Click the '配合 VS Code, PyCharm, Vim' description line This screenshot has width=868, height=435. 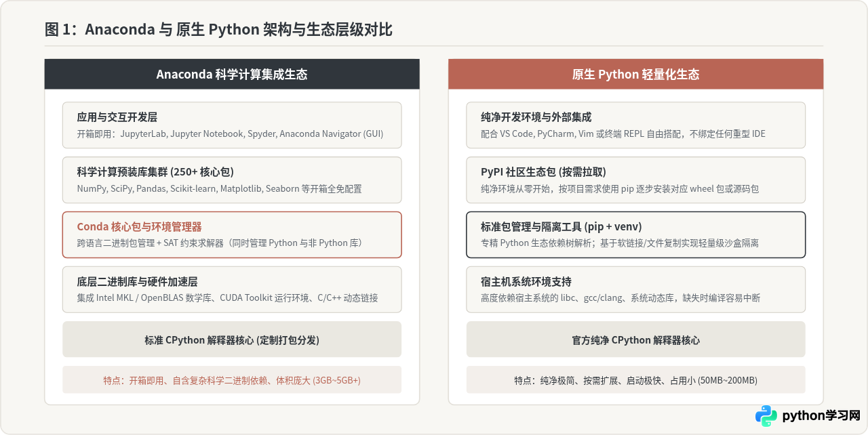[623, 133]
